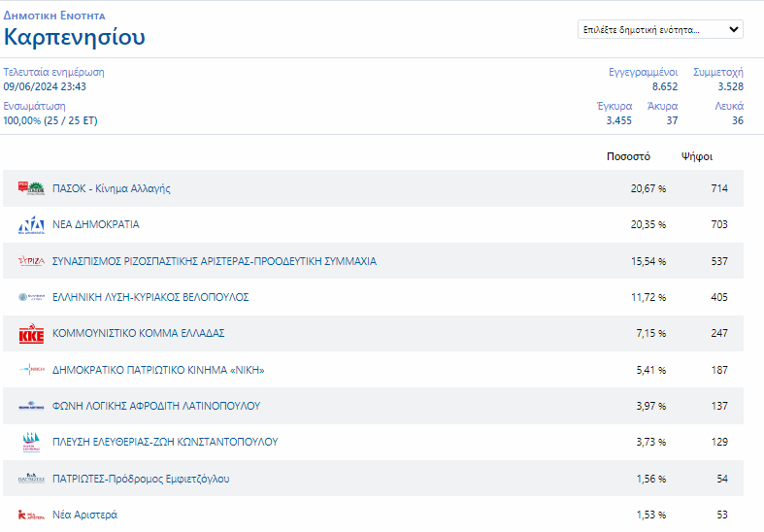
Task: Select KKE percentage 7,15 %
Action: [651, 333]
